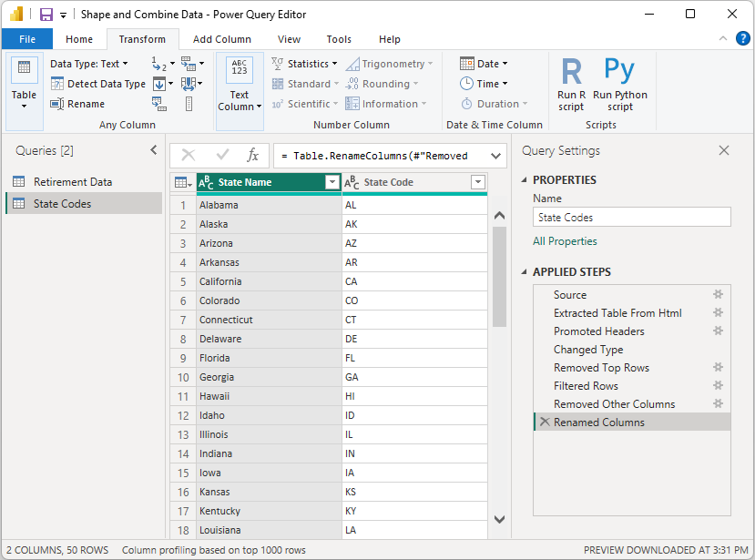755x560 pixels.
Task: Select the Retirement Data query
Action: coord(85,182)
